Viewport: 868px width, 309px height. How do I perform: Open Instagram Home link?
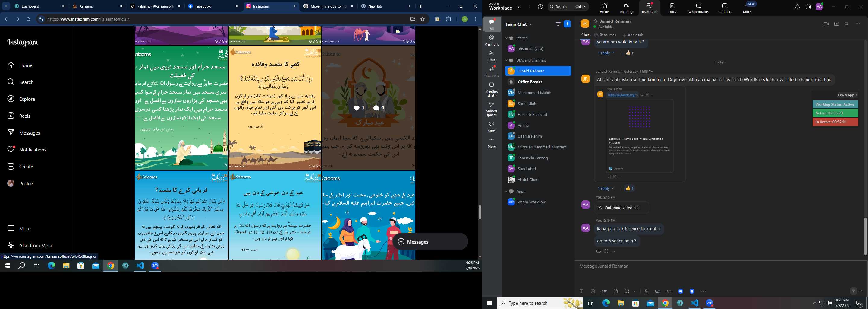20,65
